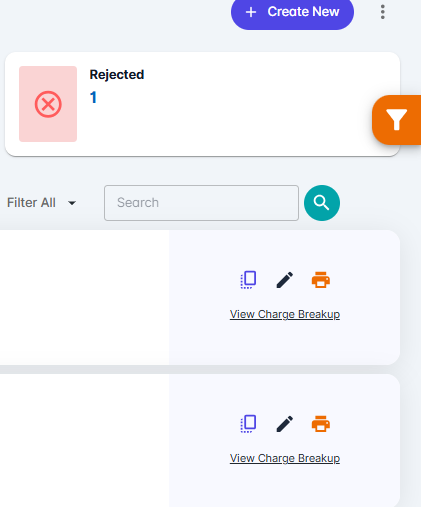
Task: Click the teal magnifier search button
Action: coord(322,203)
